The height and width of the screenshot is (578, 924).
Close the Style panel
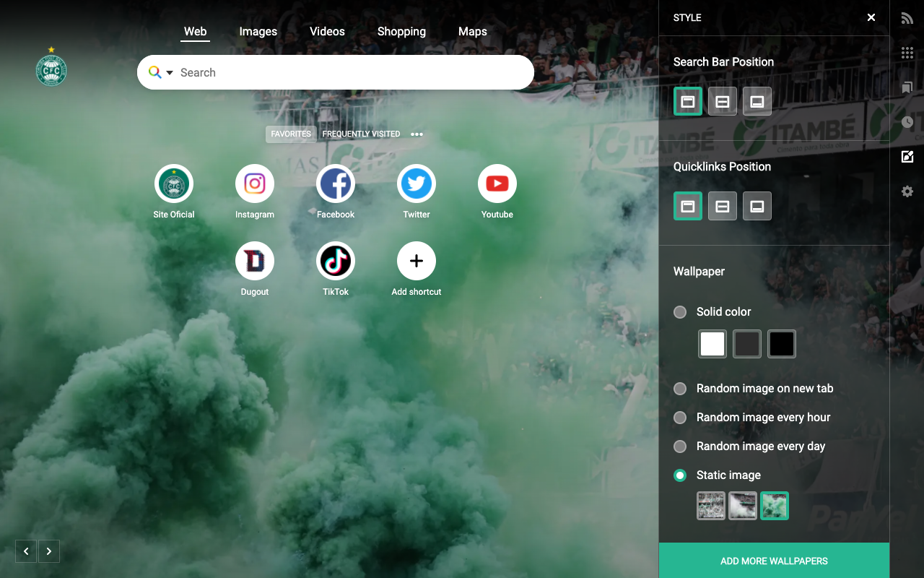click(x=871, y=17)
